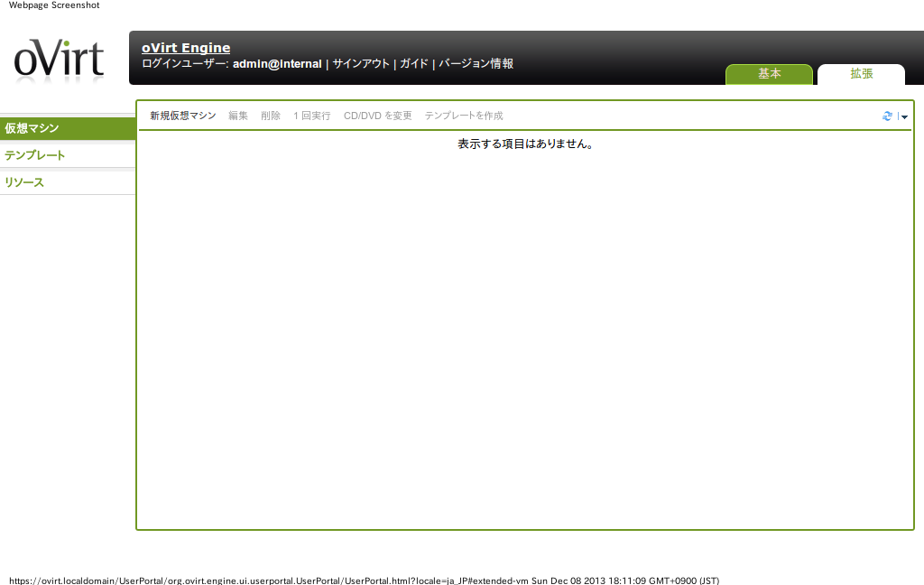Click the blue refresh icon
924x585 pixels.
pyautogui.click(x=887, y=116)
